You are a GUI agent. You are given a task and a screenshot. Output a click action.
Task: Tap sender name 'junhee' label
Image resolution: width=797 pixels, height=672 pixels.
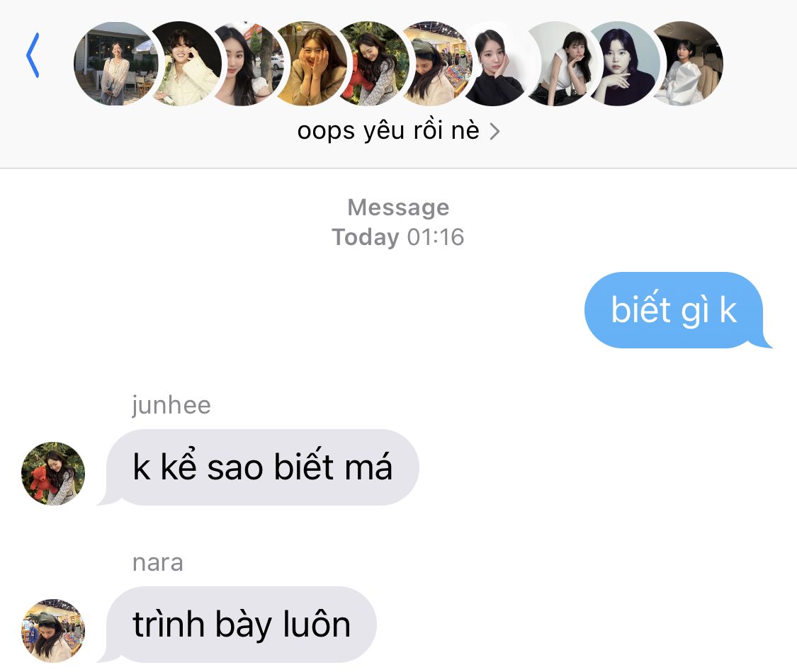coord(171,405)
